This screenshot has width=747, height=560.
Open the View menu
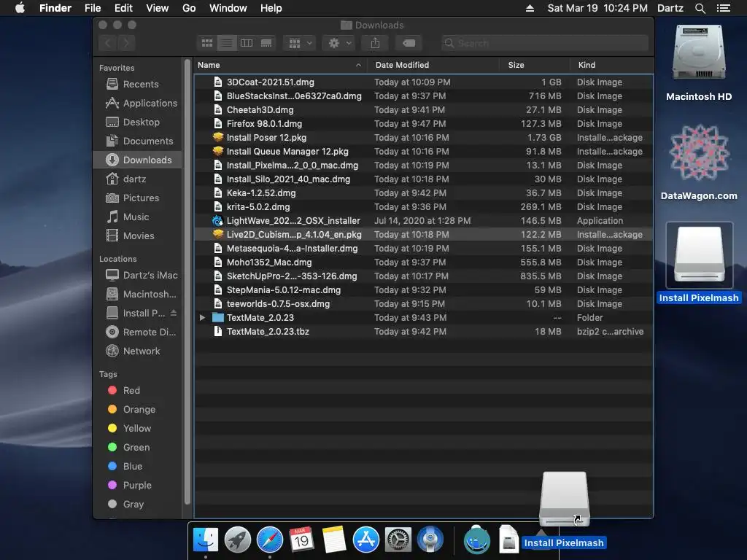(x=158, y=8)
